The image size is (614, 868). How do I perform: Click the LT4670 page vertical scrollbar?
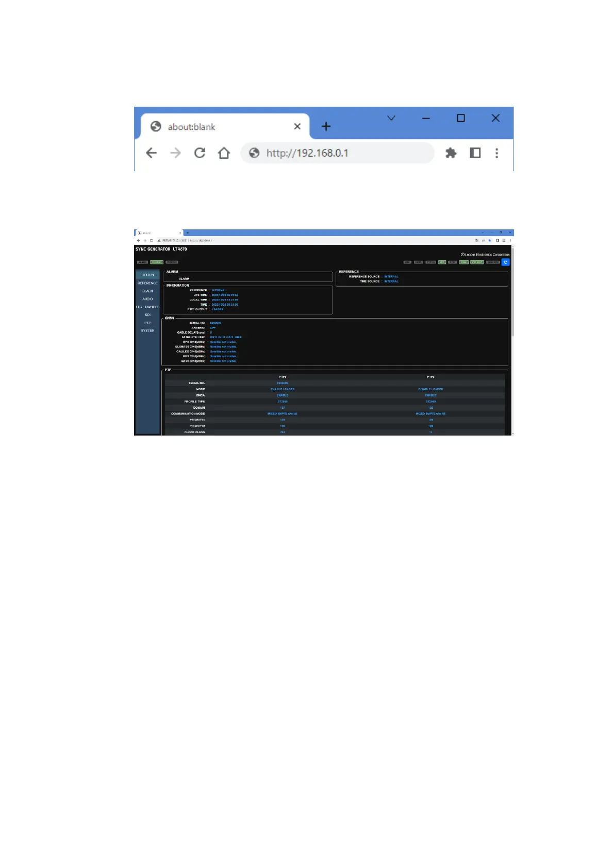click(512, 294)
